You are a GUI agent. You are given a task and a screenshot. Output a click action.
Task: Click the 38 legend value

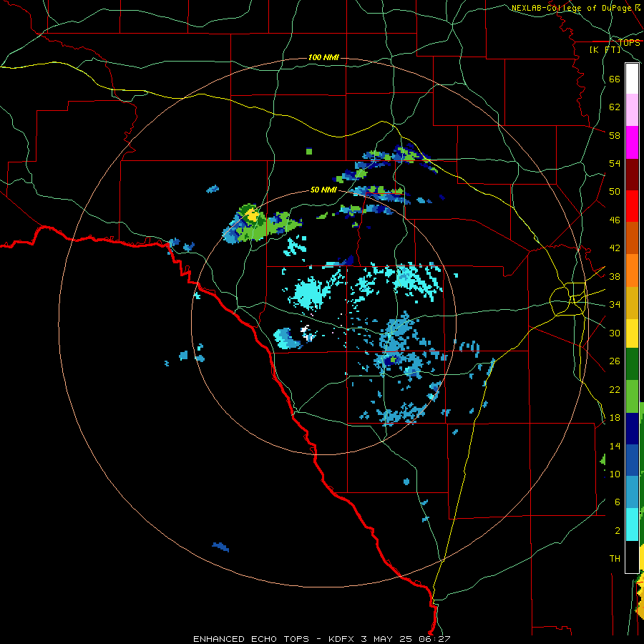[615, 276]
